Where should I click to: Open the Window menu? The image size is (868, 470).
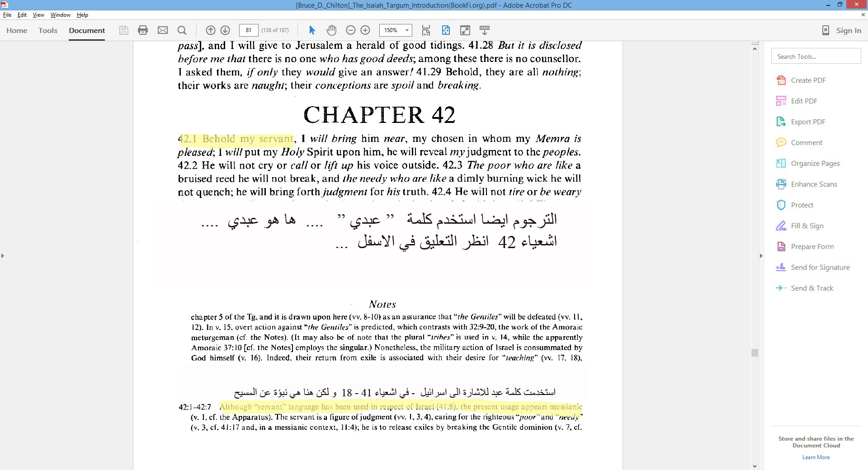click(60, 15)
